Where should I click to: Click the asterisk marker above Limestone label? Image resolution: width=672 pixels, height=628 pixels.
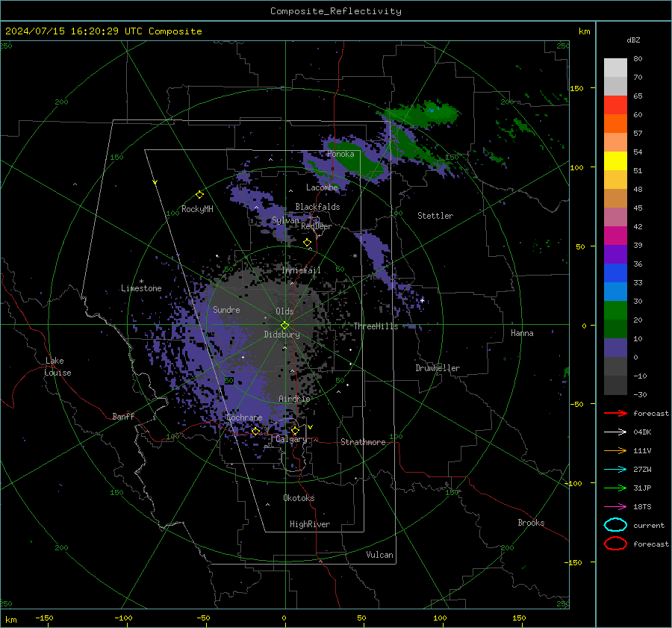click(x=141, y=282)
